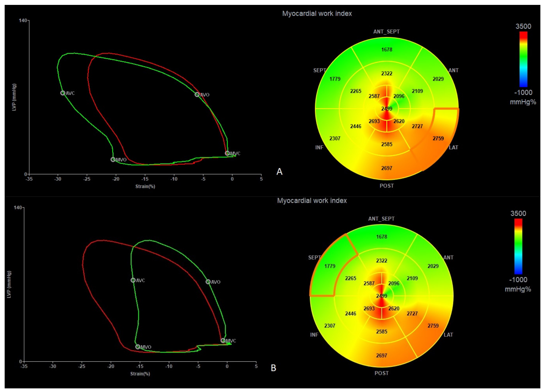Click the bottom color scale bar
Image resolution: width=546 pixels, height=392 pixels.
(x=518, y=246)
